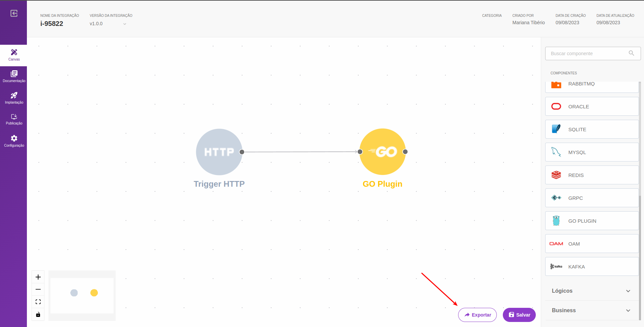Screen dimensions: 644x327
Task: Select the ORACLE component icon
Action: click(x=556, y=106)
